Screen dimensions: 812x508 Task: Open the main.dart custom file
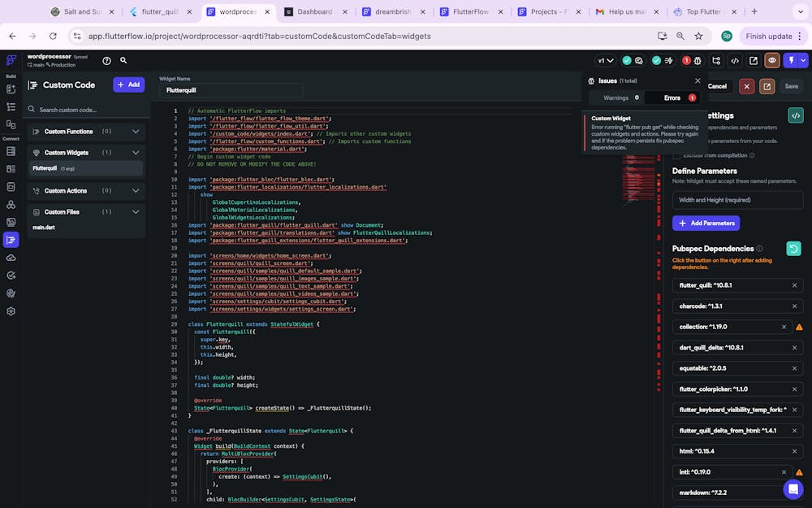[44, 228]
